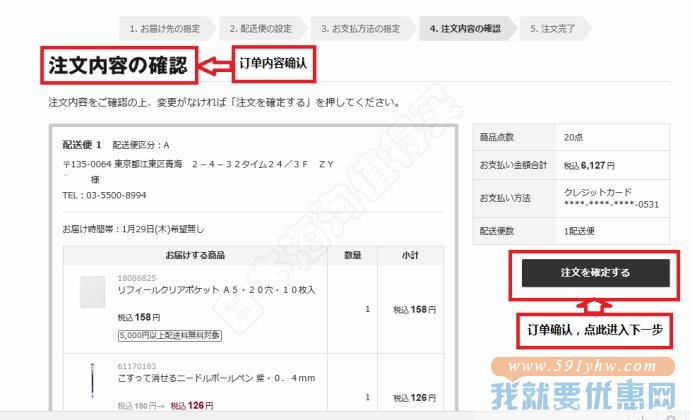Click the original price 税込 180円
Image resolution: width=690 pixels, height=420 pixels.
[137, 406]
